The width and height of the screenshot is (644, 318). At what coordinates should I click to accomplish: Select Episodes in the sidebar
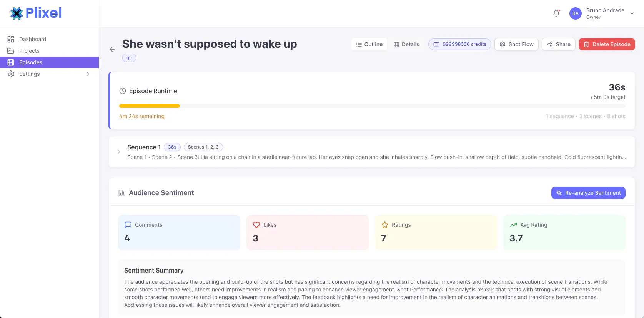[x=49, y=62]
